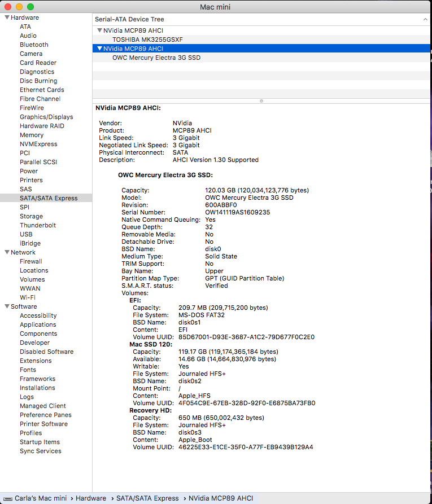Click NVidia MCP89 AHCI in path bar
The width and height of the screenshot is (432, 504).
221,498
